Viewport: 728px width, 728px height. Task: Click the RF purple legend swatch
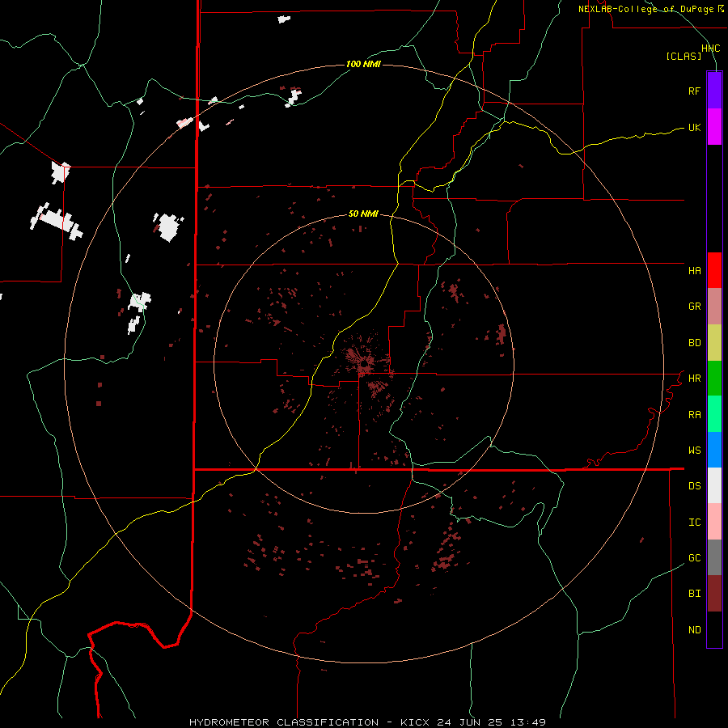tap(714, 91)
